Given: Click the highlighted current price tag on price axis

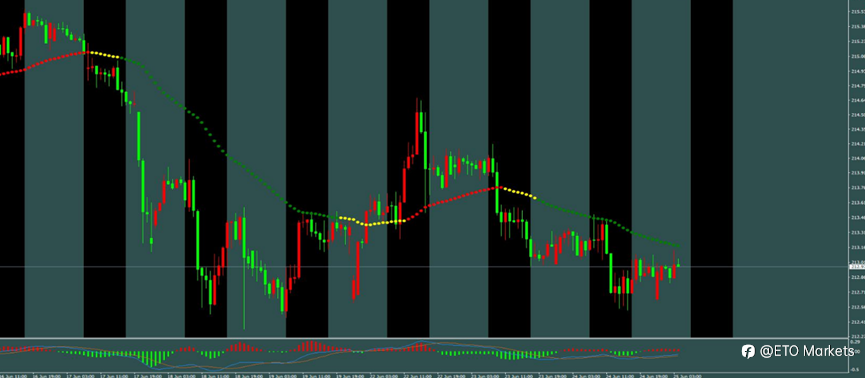Looking at the screenshot, I should pyautogui.click(x=857, y=267).
